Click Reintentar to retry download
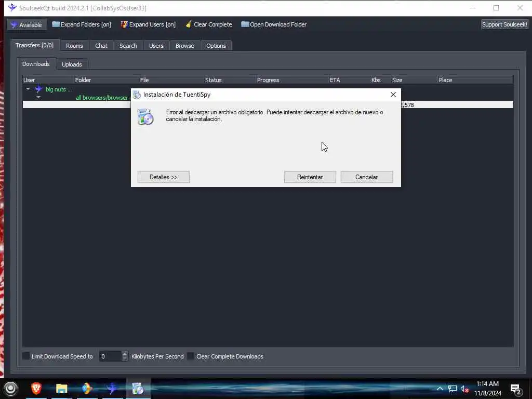Screen dimensions: 532x399 pos(310,177)
